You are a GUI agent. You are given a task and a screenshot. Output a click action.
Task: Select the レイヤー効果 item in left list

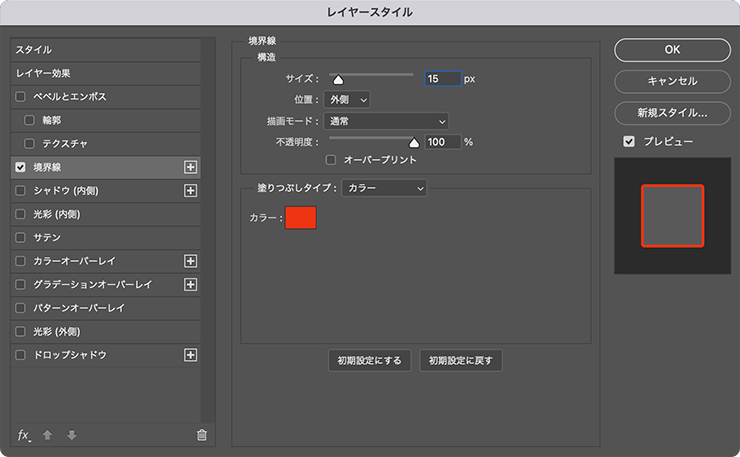pos(106,74)
